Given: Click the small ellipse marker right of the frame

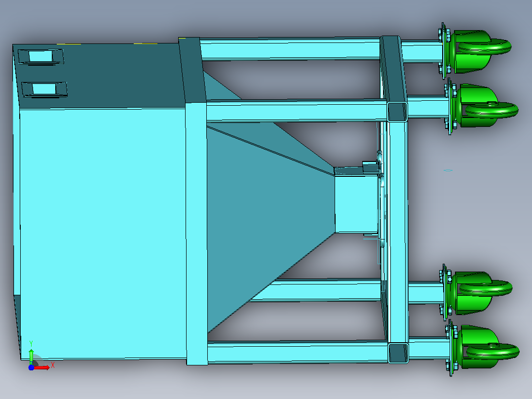Looking at the screenshot, I should 448,170.
